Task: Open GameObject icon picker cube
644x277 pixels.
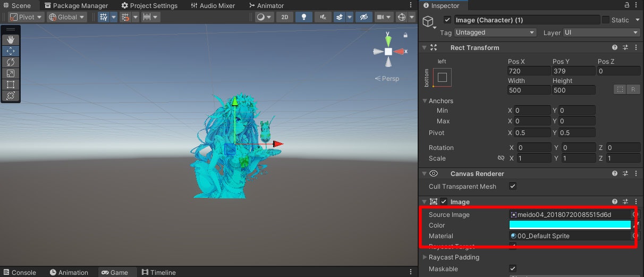Action: (x=428, y=21)
